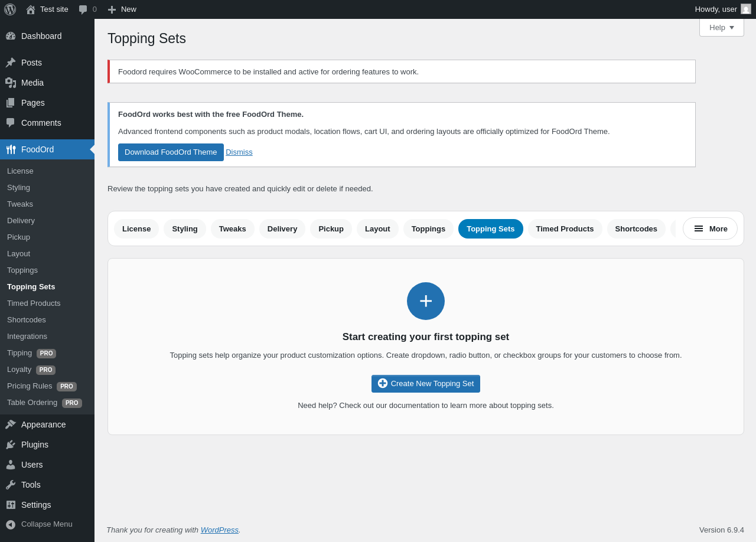Open Pickup in FoodOrd submenu
756x542 pixels.
(47, 237)
